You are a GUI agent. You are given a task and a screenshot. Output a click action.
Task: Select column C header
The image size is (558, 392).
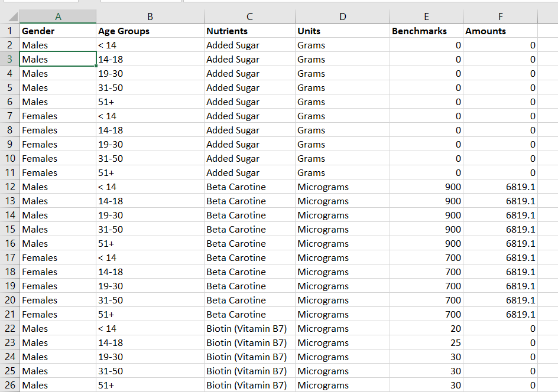pyautogui.click(x=249, y=17)
